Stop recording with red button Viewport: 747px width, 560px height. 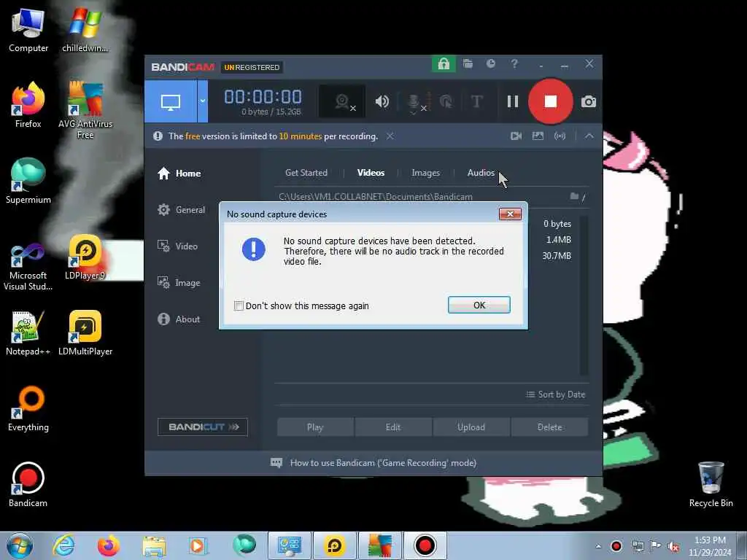pyautogui.click(x=550, y=101)
